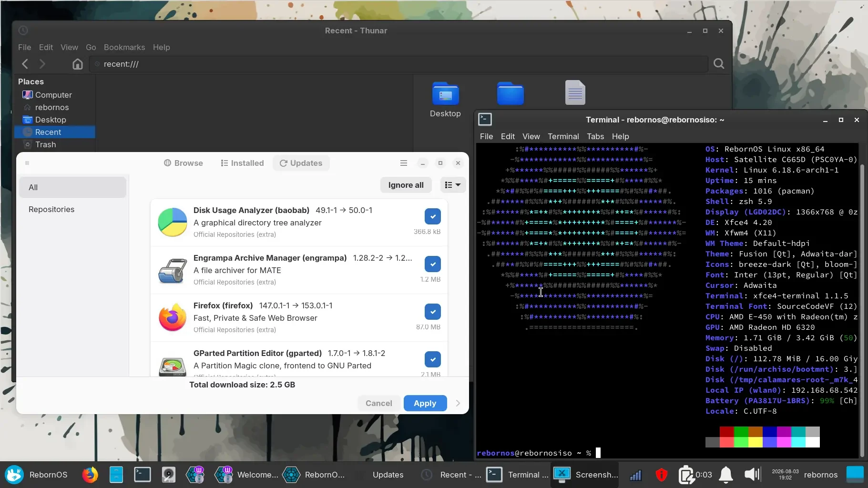The width and height of the screenshot is (868, 488).
Task: Select Repositories in updates sidebar
Action: click(x=73, y=209)
